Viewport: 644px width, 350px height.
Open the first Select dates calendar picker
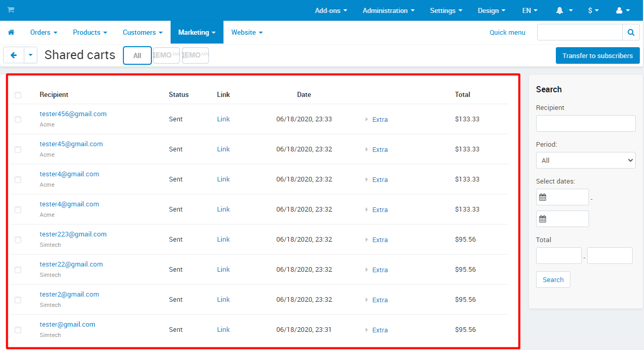pyautogui.click(x=543, y=197)
